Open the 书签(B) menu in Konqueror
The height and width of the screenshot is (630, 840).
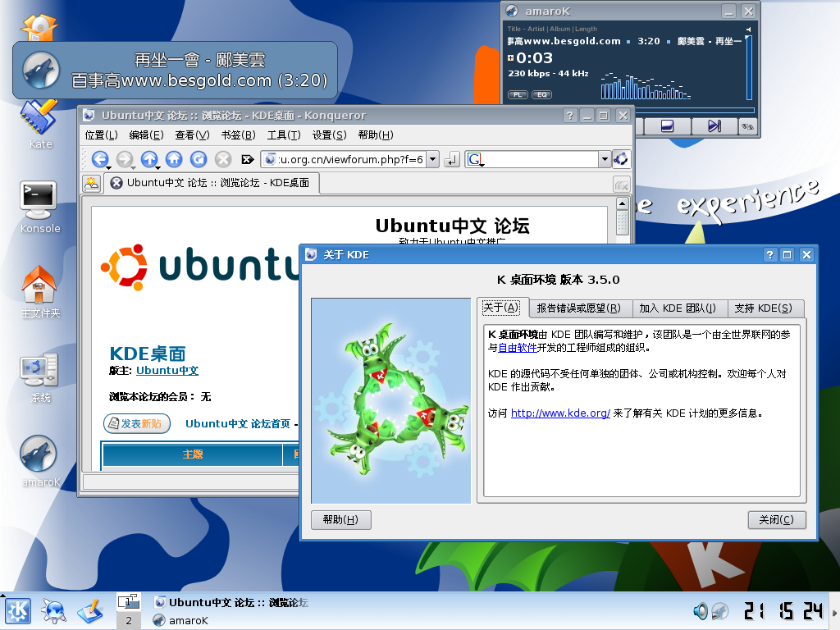pyautogui.click(x=239, y=135)
